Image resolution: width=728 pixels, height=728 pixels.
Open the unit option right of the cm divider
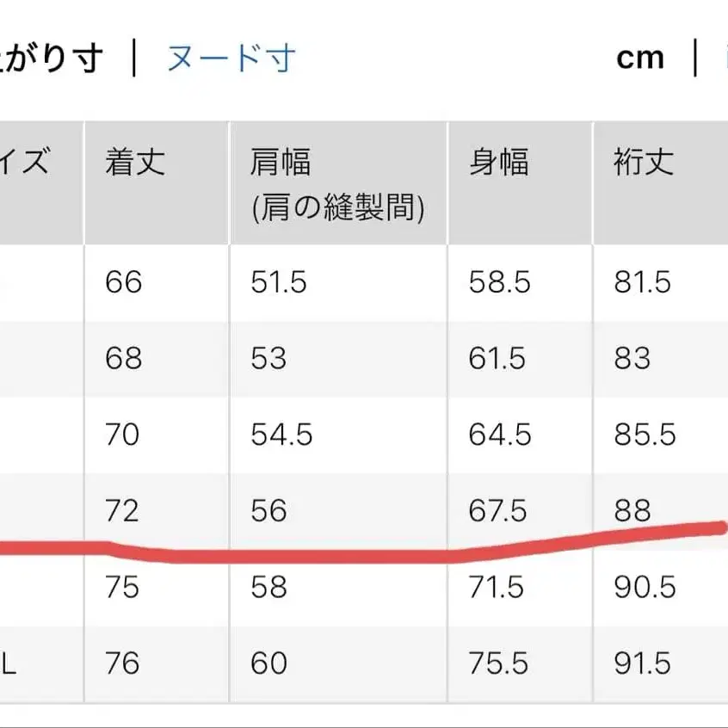723,56
